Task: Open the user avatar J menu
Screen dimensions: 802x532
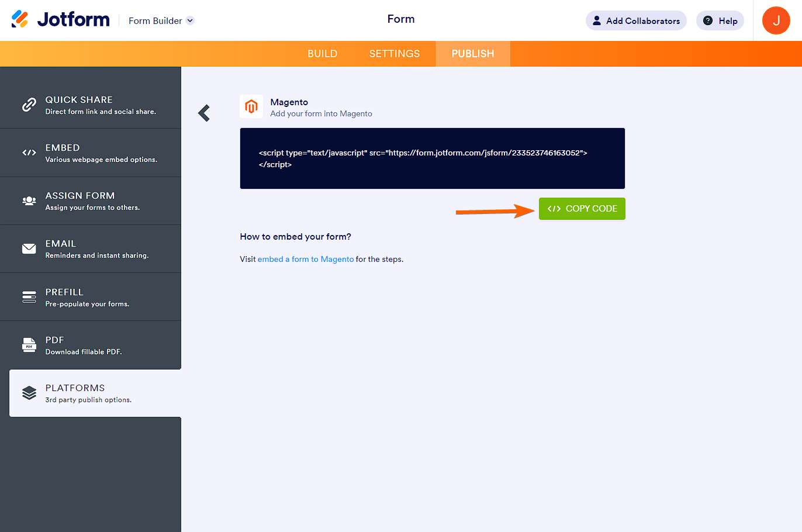Action: pos(776,20)
